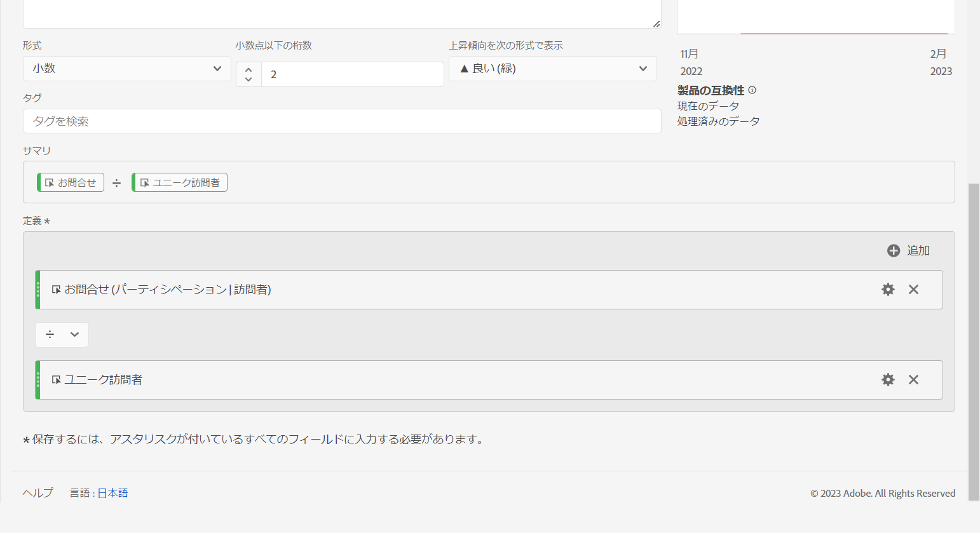980x533 pixels.
Task: Click the 追加 text label
Action: [918, 251]
